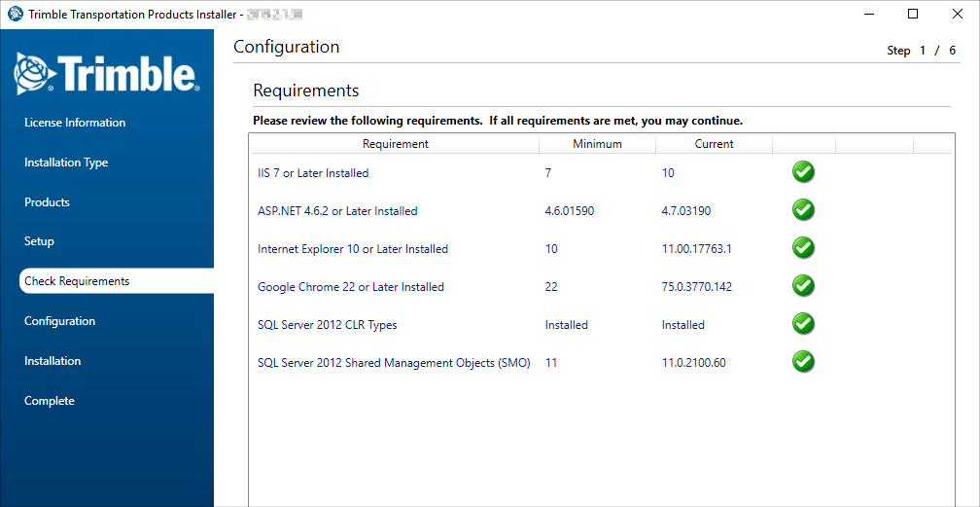Screen dimensions: 980x507
Task: Click the green check for ASP.NET 4.6.2 row
Action: pos(803,210)
